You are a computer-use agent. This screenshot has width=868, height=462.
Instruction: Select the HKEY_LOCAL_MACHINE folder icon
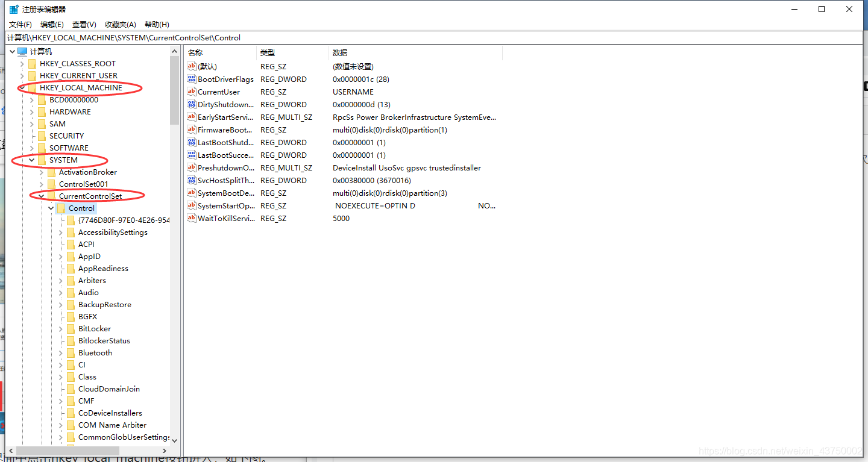point(32,88)
